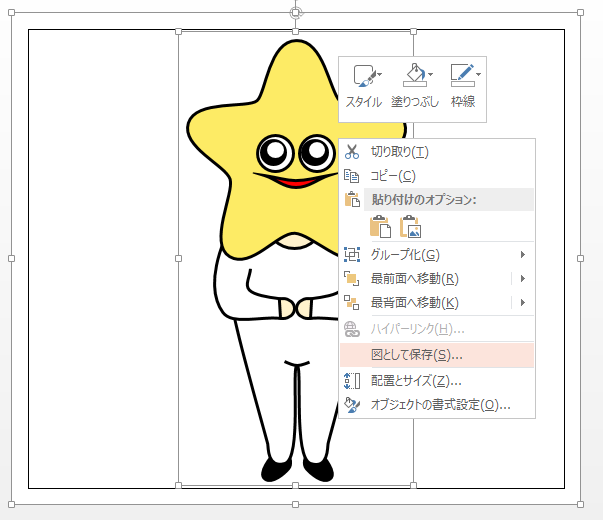This screenshot has height=520, width=603.
Task: Open the グループ化(G) submenu entry
Action: click(438, 255)
